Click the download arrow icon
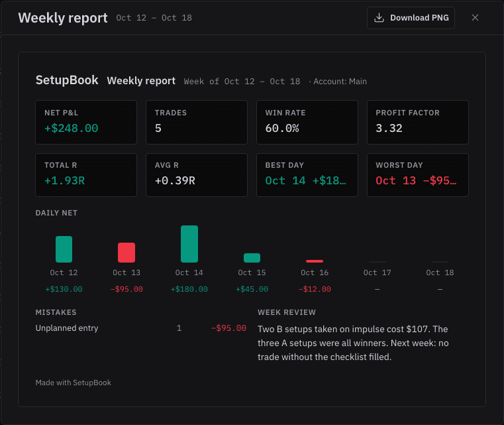The width and height of the screenshot is (504, 425). pyautogui.click(x=379, y=18)
